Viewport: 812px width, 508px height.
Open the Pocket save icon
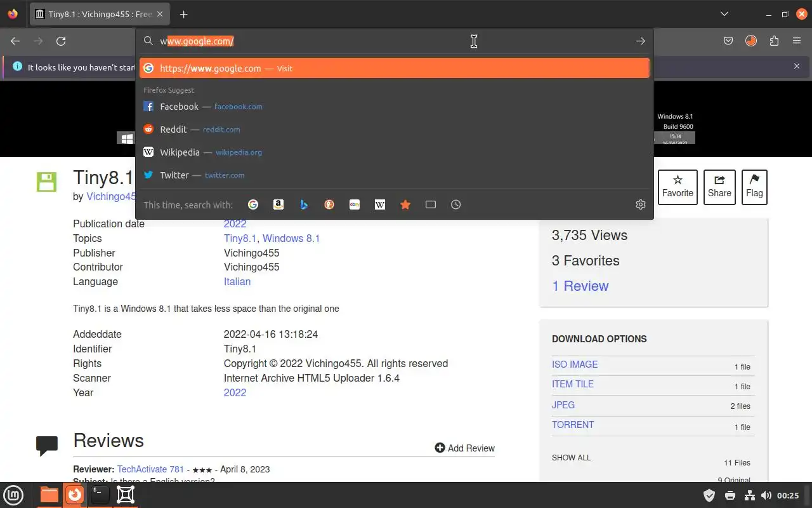coord(728,41)
